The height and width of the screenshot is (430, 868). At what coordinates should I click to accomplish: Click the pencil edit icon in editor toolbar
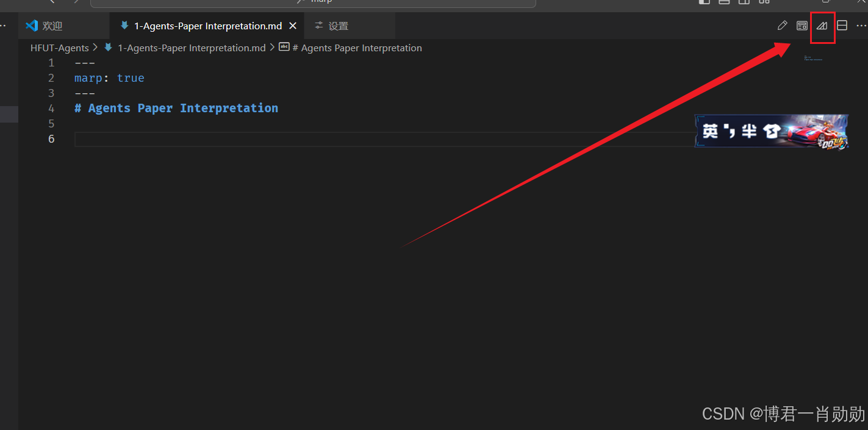click(783, 26)
